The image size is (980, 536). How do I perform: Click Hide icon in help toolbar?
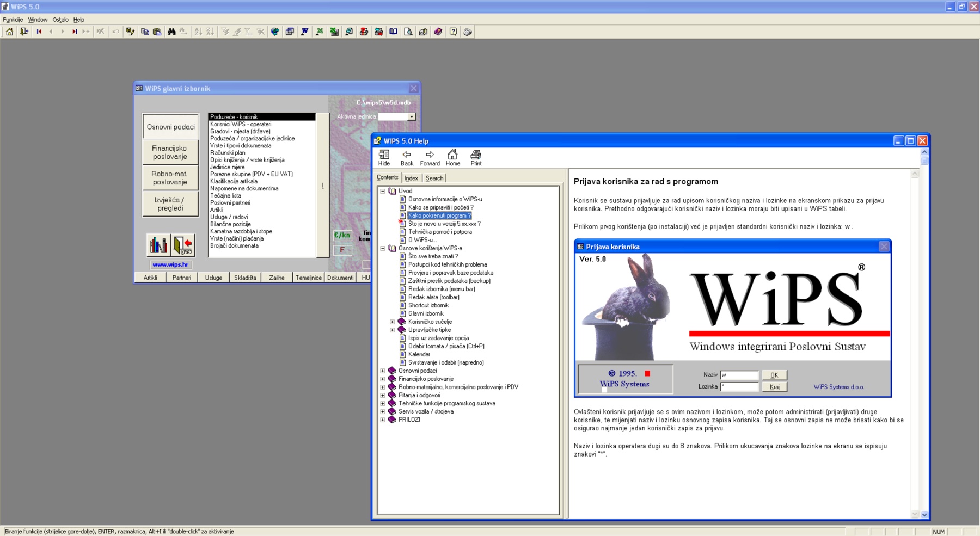[384, 158]
